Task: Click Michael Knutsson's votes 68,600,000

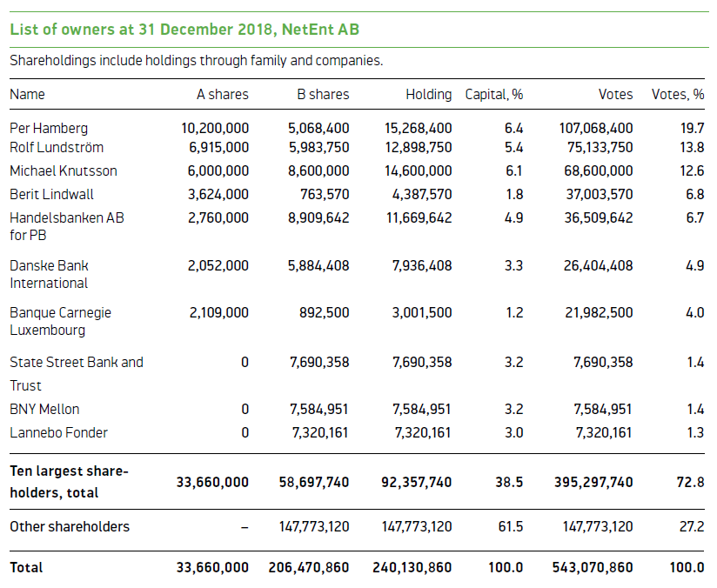Action: (599, 171)
